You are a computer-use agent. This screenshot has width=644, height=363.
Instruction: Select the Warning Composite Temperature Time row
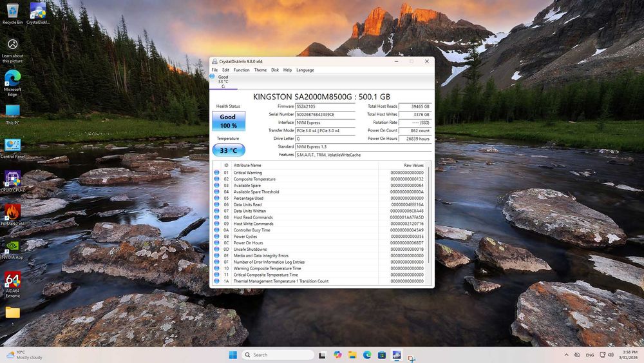tap(320, 268)
